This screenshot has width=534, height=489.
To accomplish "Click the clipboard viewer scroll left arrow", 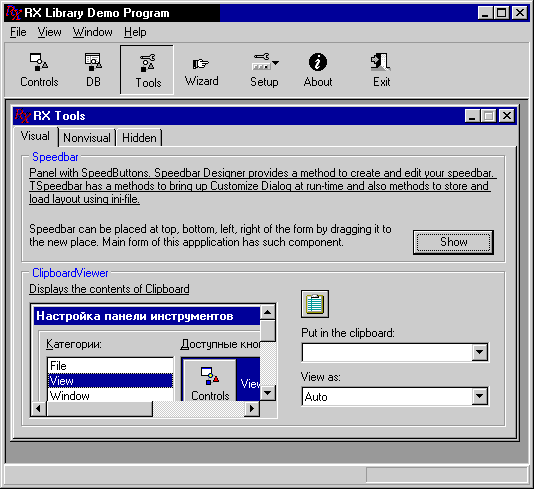I will coord(38,408).
